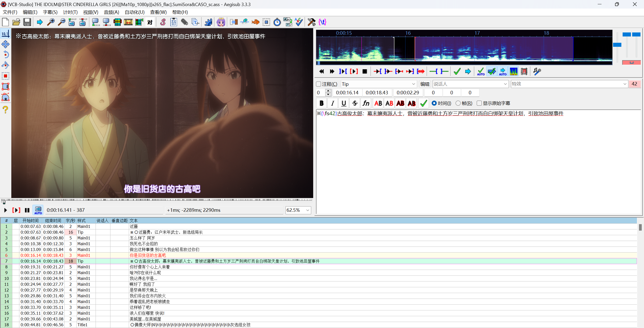Toggle video auto-scroll AUTO button
This screenshot has width=644, height=328.
pyautogui.click(x=38, y=210)
